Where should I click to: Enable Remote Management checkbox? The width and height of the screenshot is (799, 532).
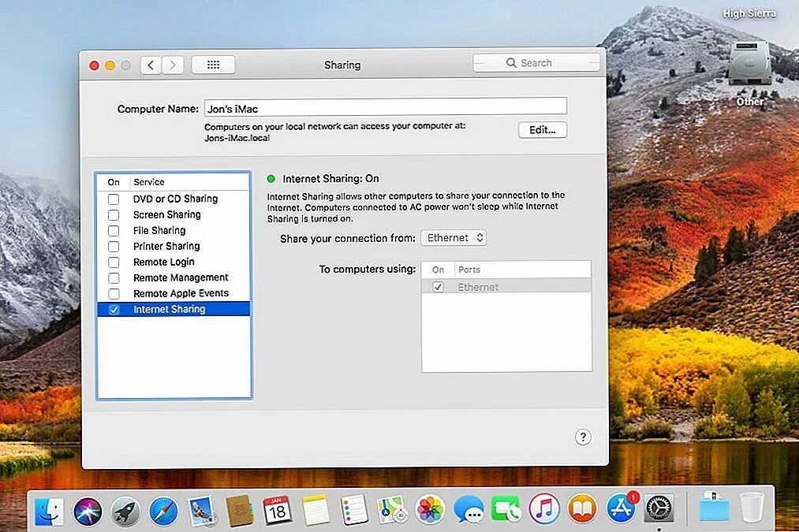(114, 278)
